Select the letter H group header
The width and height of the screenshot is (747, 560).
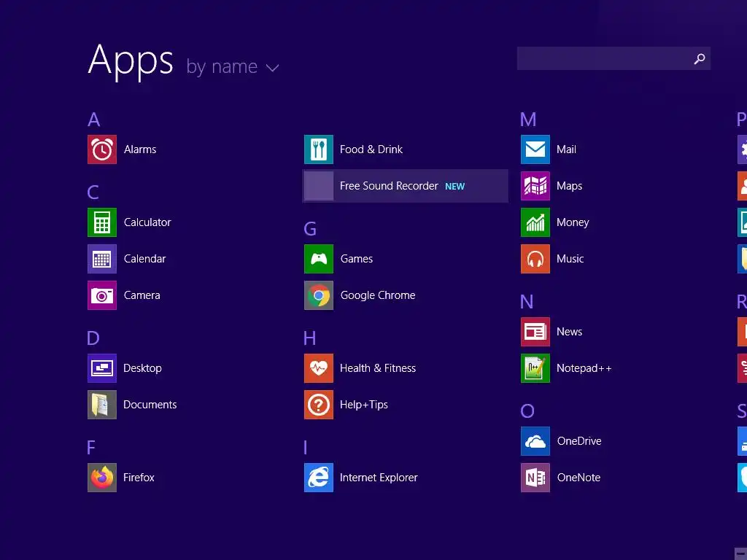click(309, 338)
